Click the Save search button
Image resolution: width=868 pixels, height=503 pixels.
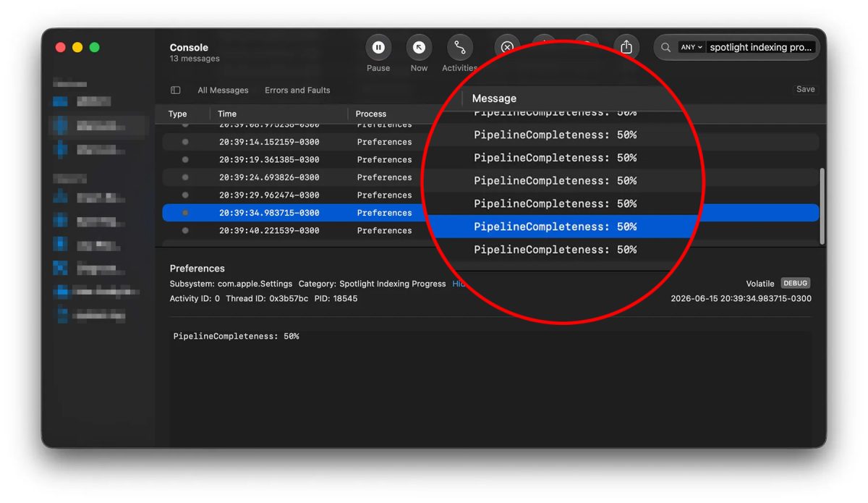point(805,90)
